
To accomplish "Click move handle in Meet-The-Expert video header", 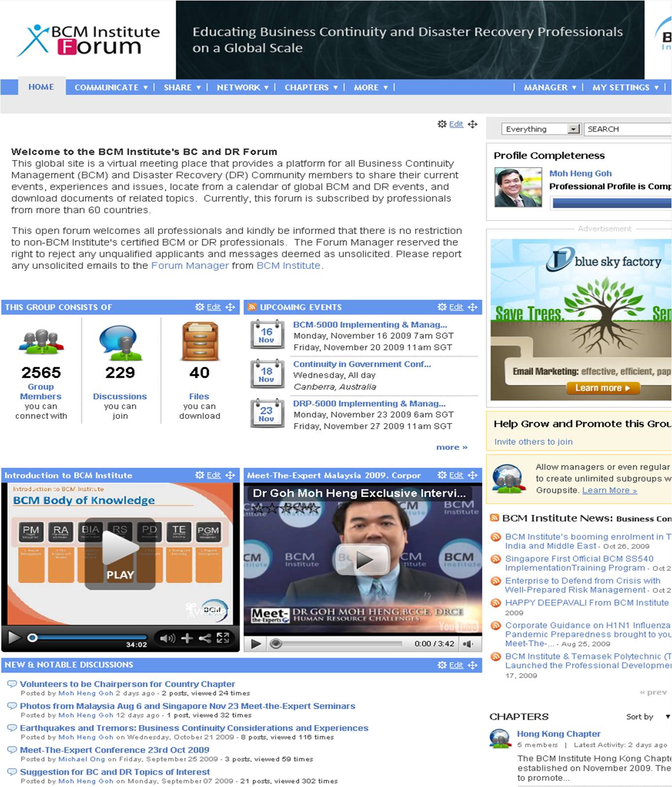I will pos(473,475).
